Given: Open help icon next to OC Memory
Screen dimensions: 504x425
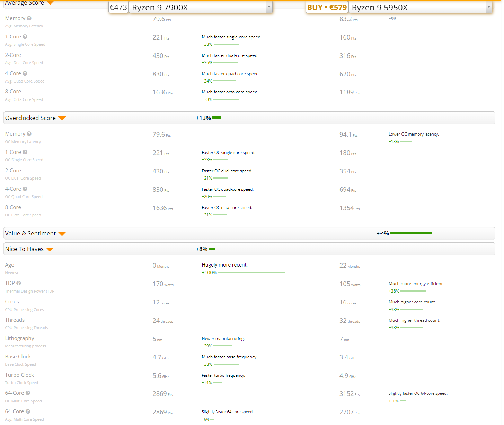Looking at the screenshot, I should point(29,134).
